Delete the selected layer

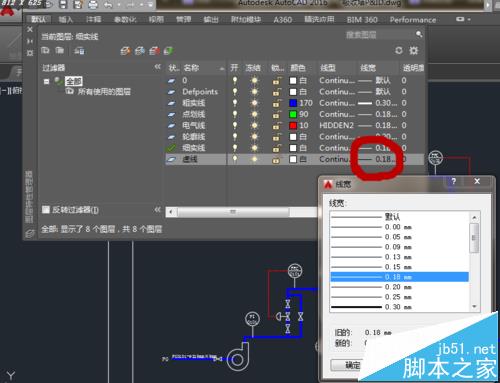[x=154, y=51]
